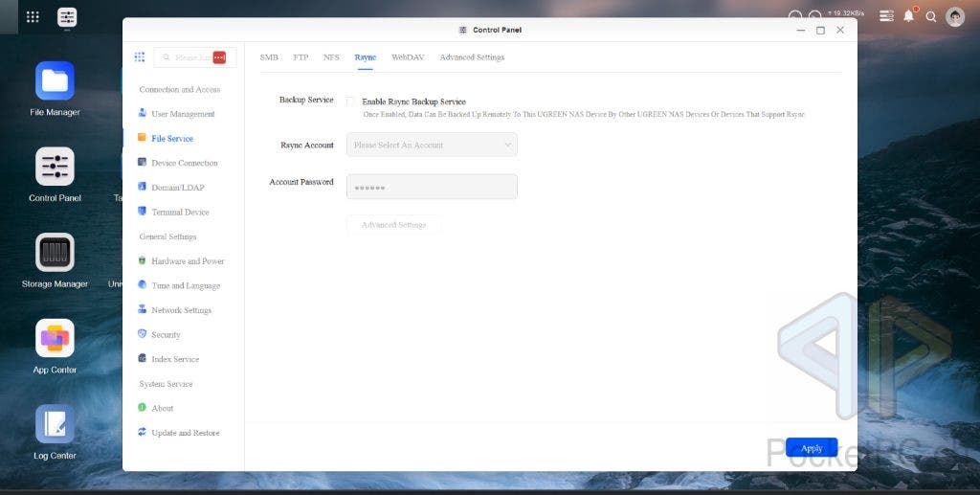Screen dimensions: 980x495
Task: Open the Rsync Account dropdown
Action: click(432, 145)
